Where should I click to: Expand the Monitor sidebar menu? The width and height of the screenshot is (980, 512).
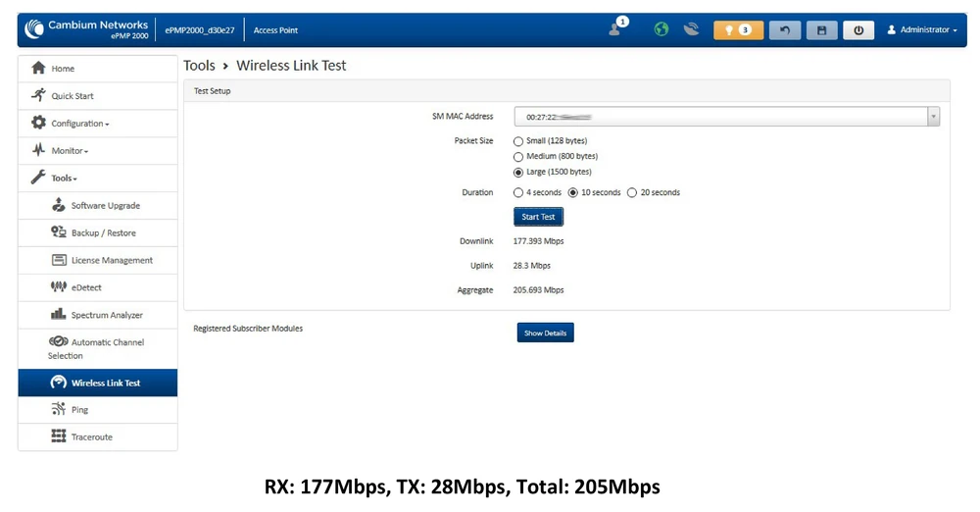pyautogui.click(x=69, y=151)
